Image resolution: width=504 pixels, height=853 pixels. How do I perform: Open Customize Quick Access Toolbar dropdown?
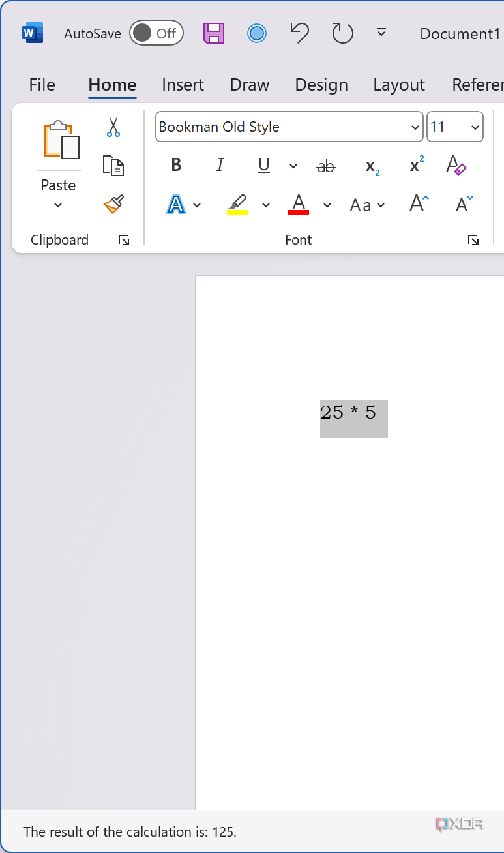pos(381,33)
